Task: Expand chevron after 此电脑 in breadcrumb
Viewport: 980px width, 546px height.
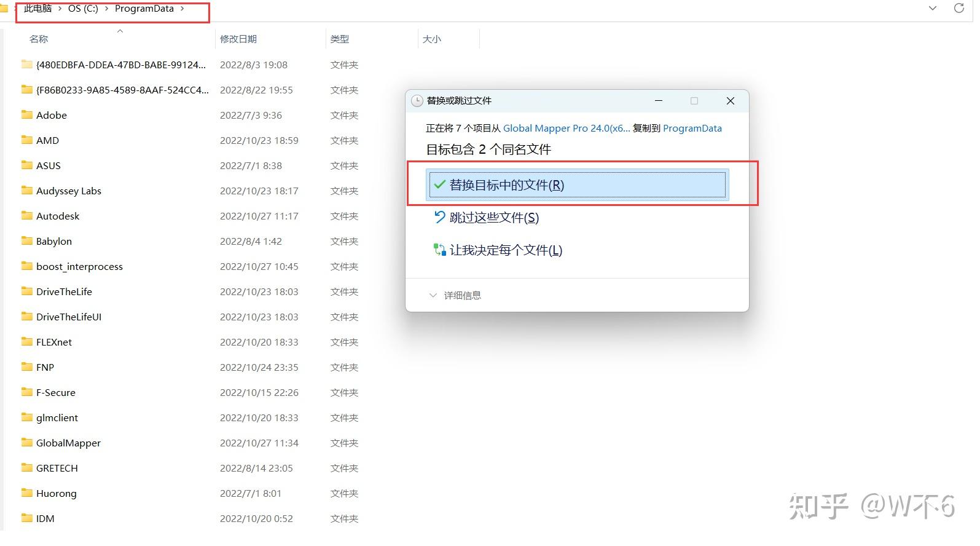Action: [x=60, y=9]
